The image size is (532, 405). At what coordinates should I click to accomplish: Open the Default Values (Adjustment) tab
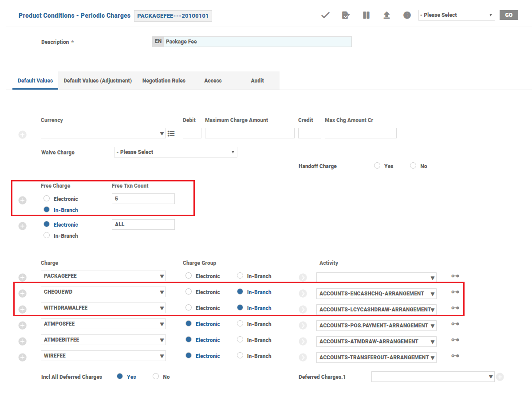pos(98,81)
